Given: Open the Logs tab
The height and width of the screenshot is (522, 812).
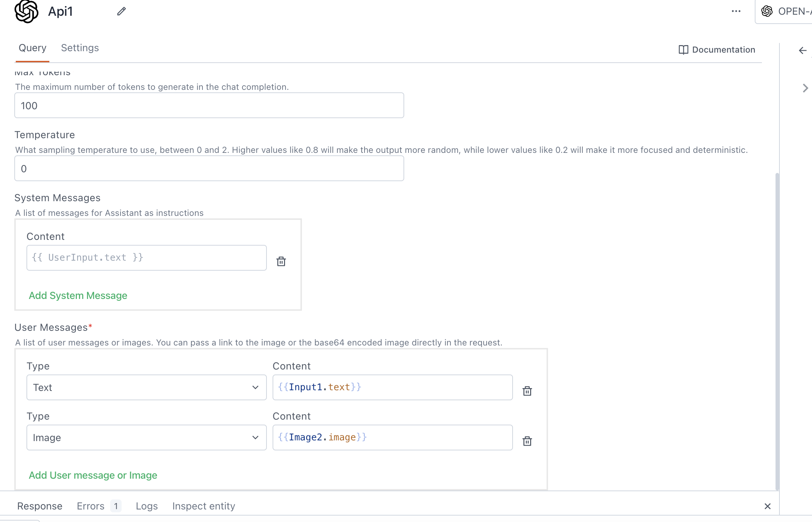Looking at the screenshot, I should (147, 506).
